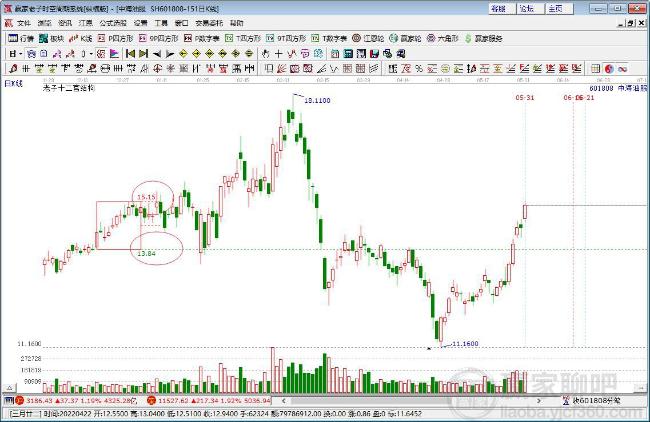Screen dimensions: 650x422
Task: Click the 19.1100 high price label
Action: 317,100
